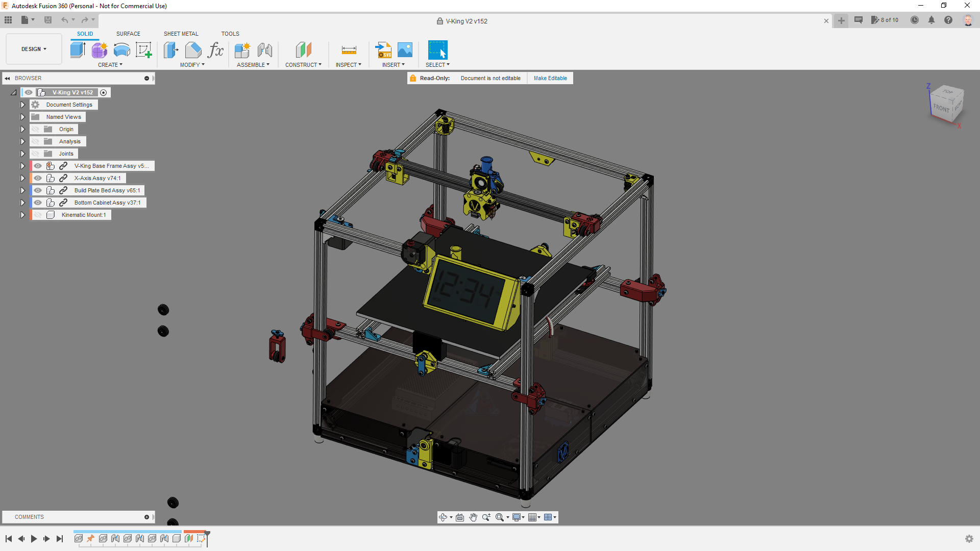Show the Kinematic Mount component
This screenshot has width=980, height=551.
pyautogui.click(x=38, y=215)
